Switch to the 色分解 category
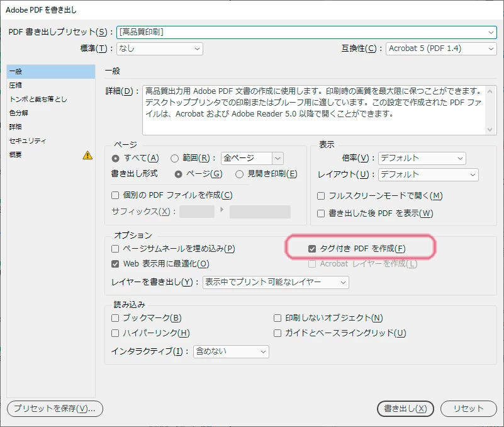 coord(51,113)
